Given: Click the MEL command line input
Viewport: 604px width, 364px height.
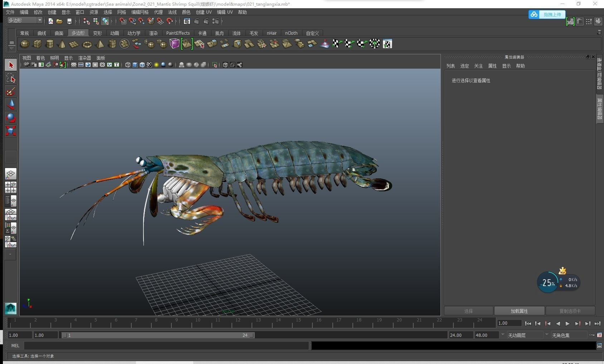Looking at the screenshot, I should [166, 346].
